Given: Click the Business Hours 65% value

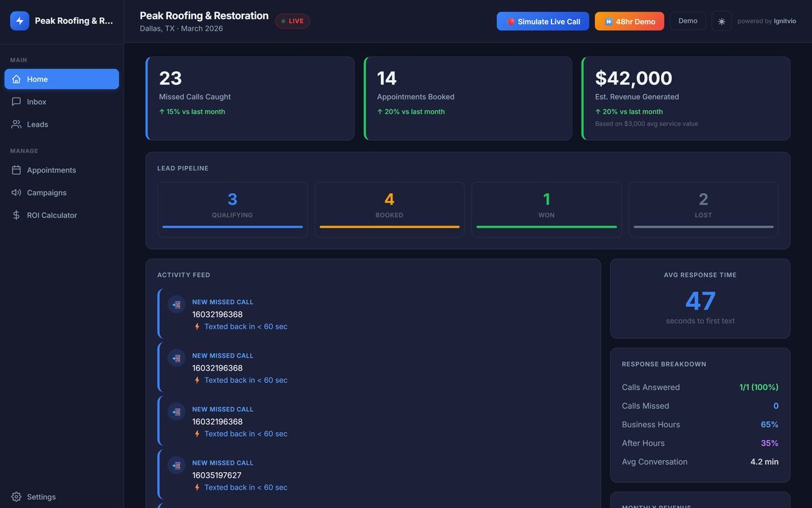Looking at the screenshot, I should (769, 425).
